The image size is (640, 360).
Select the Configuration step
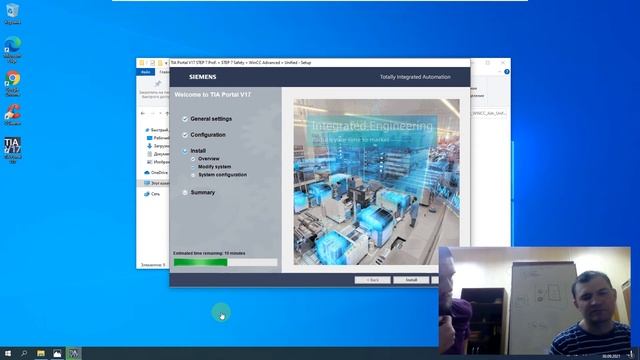tap(208, 135)
